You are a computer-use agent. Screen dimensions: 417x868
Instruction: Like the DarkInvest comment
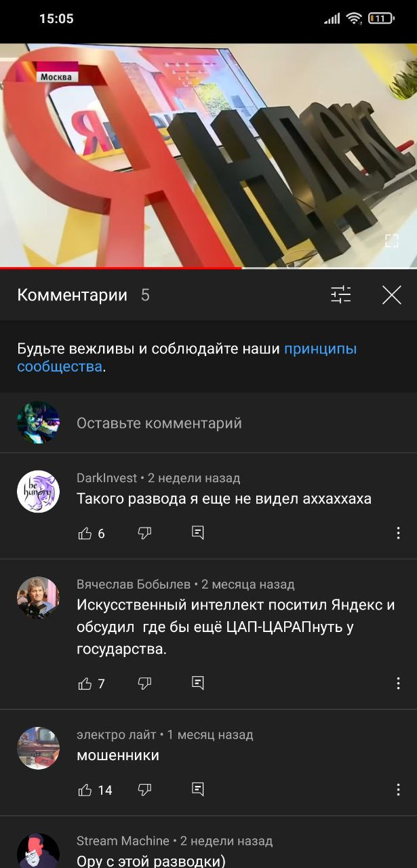pyautogui.click(x=85, y=534)
